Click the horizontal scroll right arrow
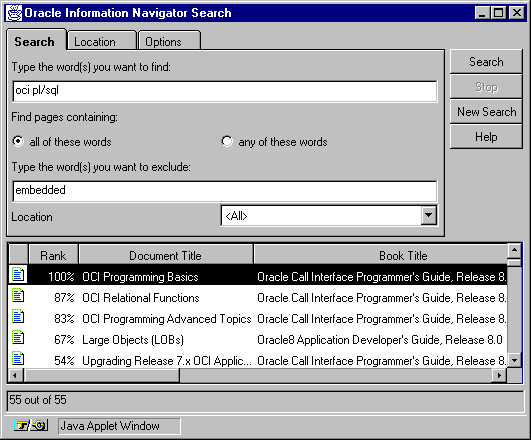 (x=500, y=376)
